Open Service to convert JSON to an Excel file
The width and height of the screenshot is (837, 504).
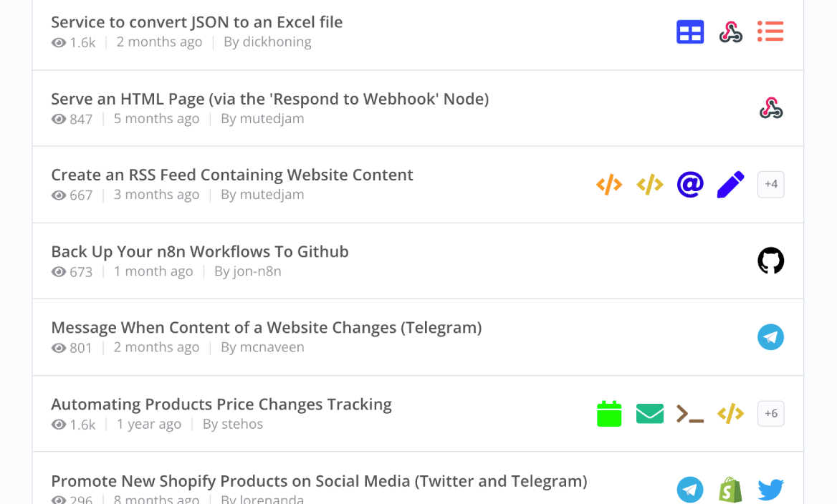(197, 22)
